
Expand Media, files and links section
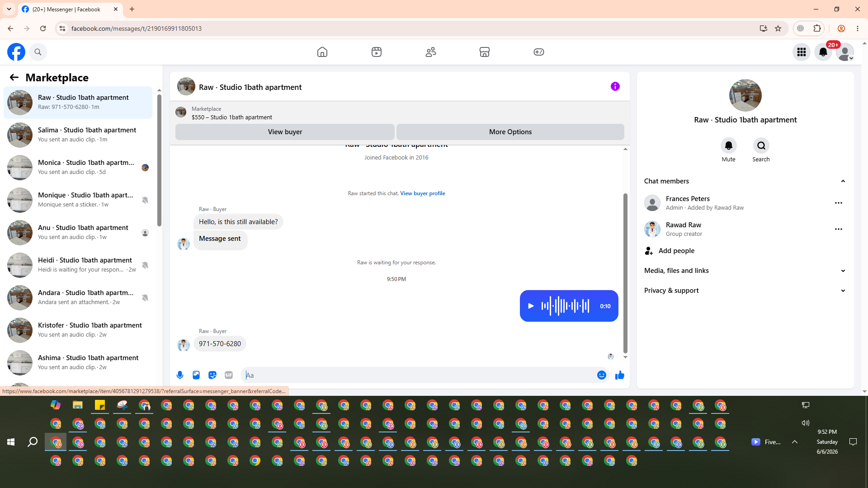745,271
